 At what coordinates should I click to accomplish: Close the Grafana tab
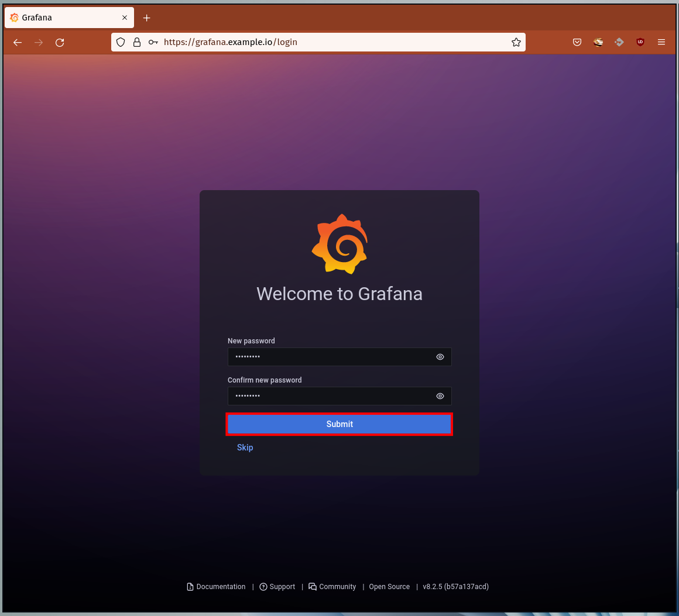coord(125,18)
